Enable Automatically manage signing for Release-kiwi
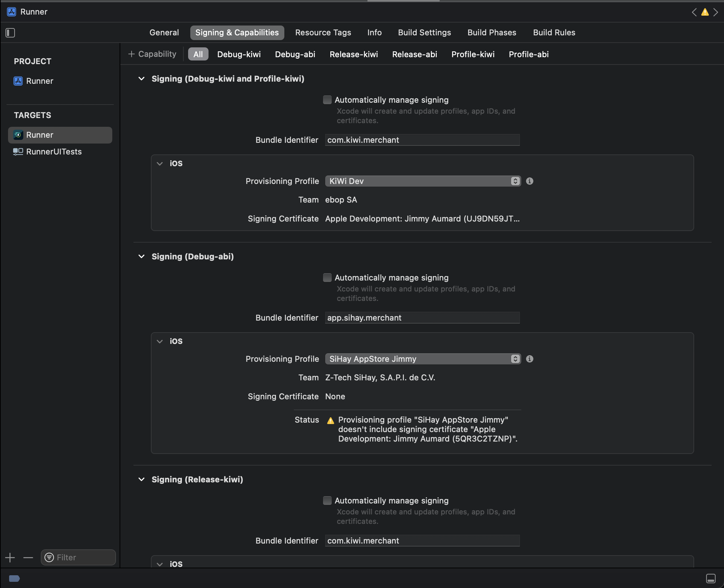Viewport: 724px width, 588px height. tap(327, 500)
